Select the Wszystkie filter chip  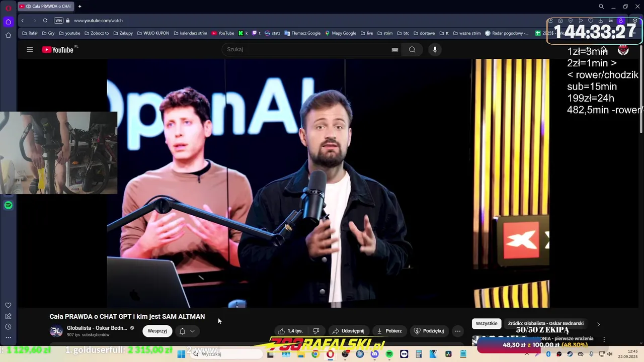[487, 323]
